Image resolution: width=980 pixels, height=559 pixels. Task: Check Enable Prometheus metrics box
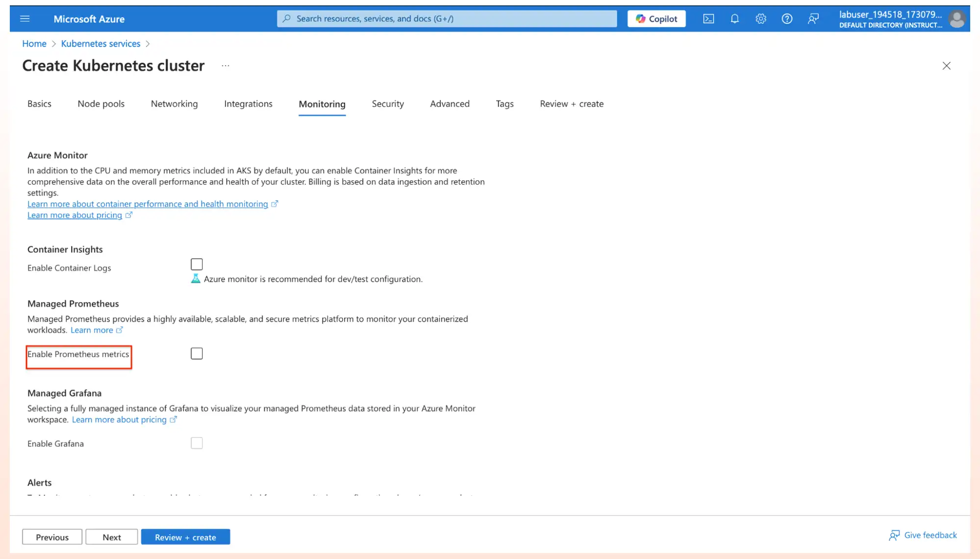[197, 354]
